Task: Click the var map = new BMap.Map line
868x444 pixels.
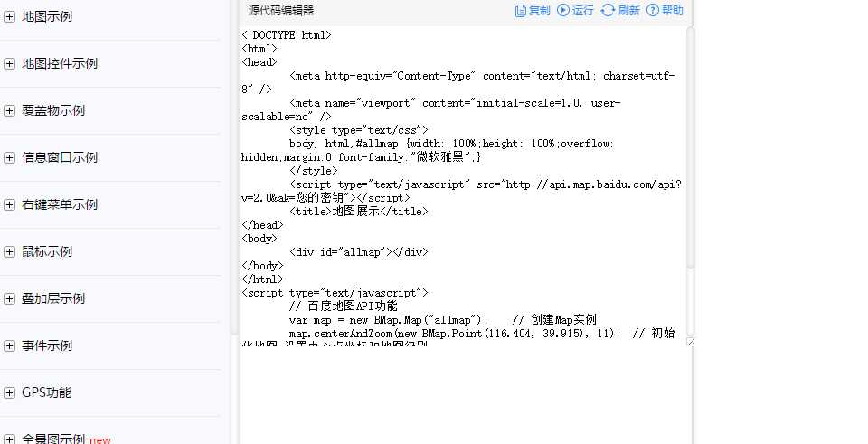Action: pyautogui.click(x=443, y=320)
